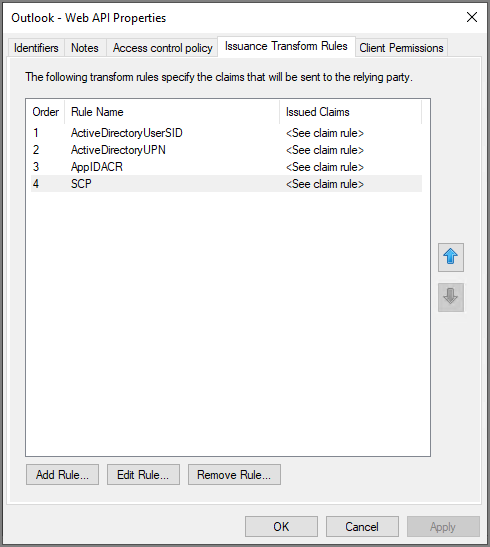Click order number 3 in rules list
The image size is (490, 547).
pos(36,167)
